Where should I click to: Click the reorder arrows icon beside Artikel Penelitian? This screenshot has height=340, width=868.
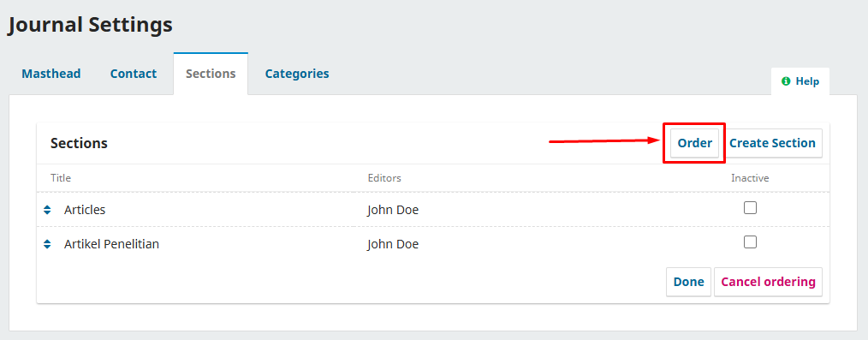(x=47, y=243)
